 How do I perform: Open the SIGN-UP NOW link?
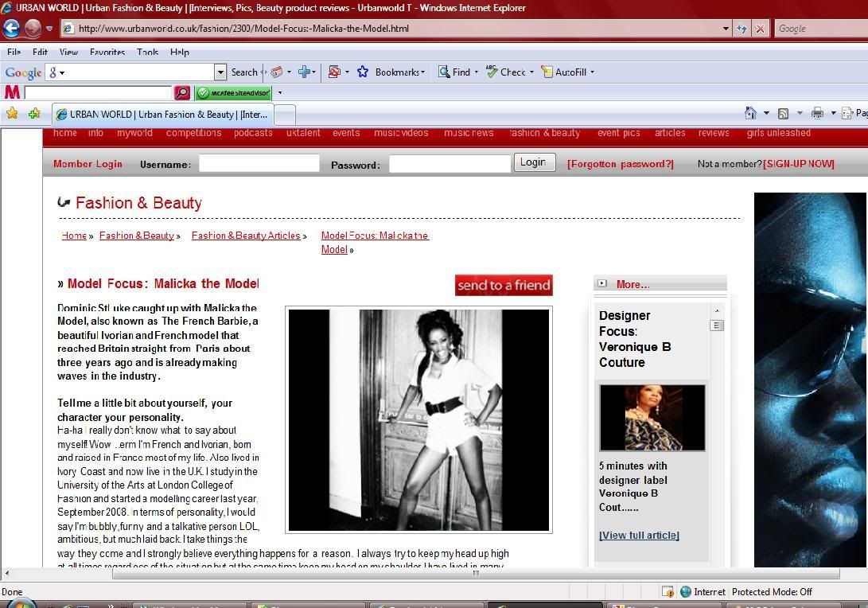[x=799, y=164]
